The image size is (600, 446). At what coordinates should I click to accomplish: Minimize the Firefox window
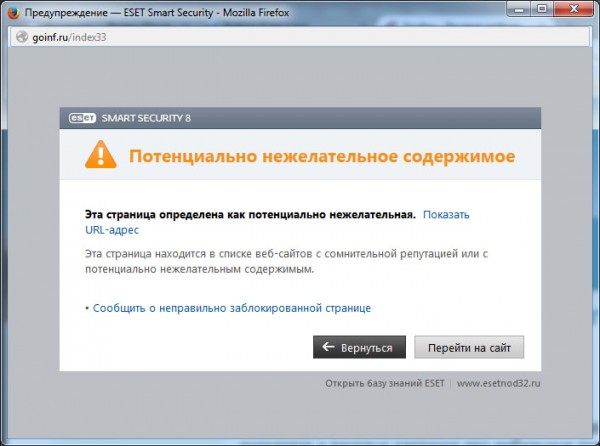(x=519, y=9)
